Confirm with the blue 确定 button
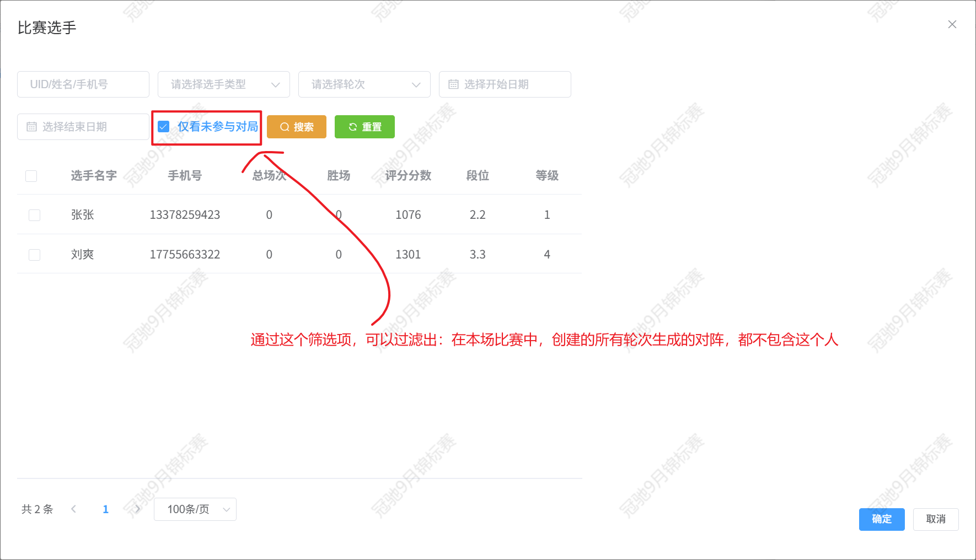 [881, 519]
